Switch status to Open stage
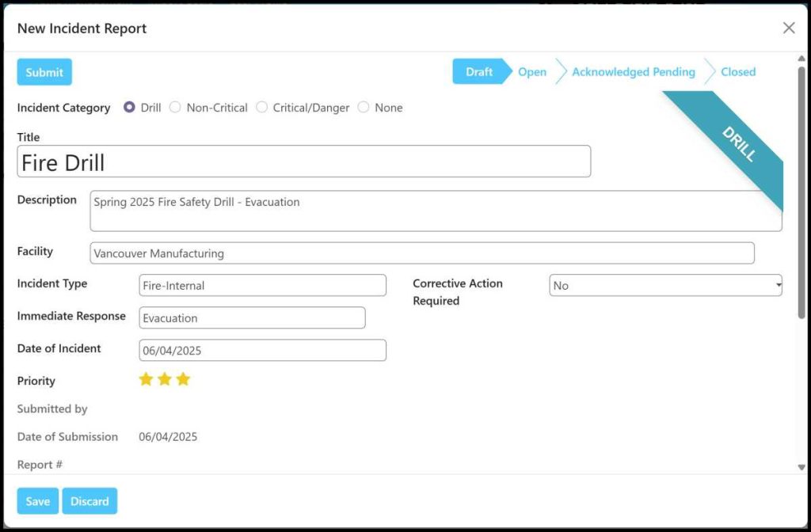The image size is (811, 532). 532,72
